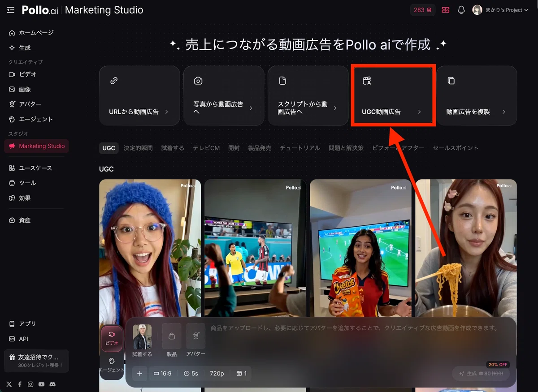Screen dimensions: 538x392
Task: Select Marketing Studio in the sidebar
Action: point(36,146)
